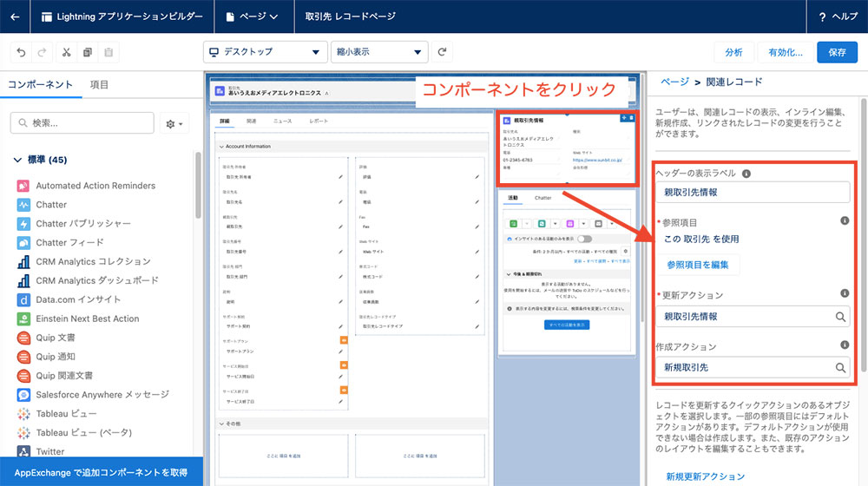Click search icon in 更新アクション field
The height and width of the screenshot is (486, 868).
click(x=840, y=317)
